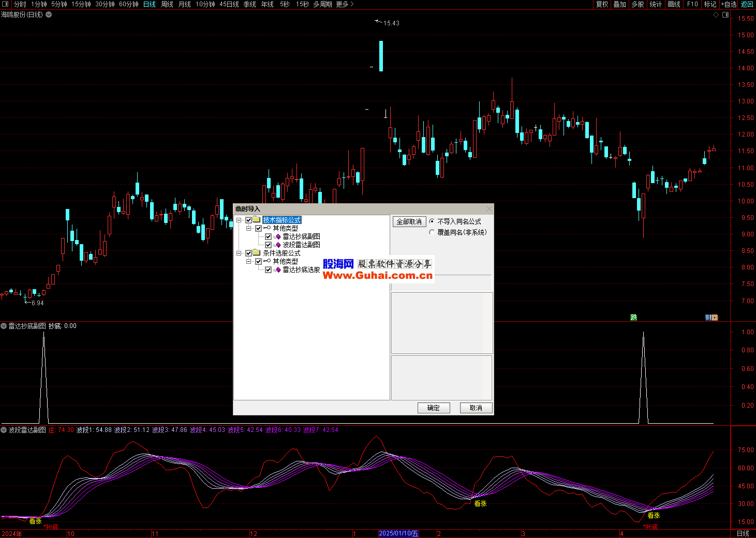
Task: Collapse the 技术指标公式 tree node
Action: tap(239, 220)
